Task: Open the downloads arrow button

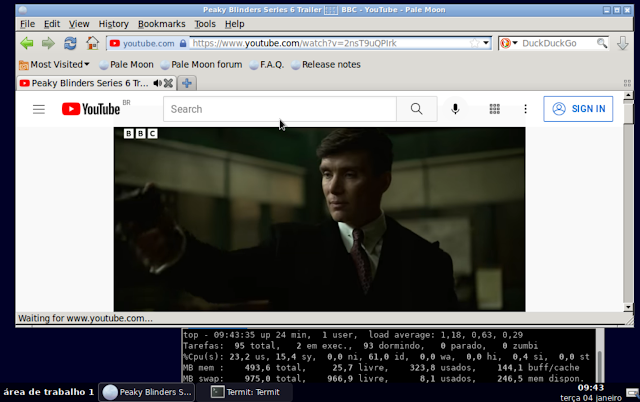Action: 622,43
